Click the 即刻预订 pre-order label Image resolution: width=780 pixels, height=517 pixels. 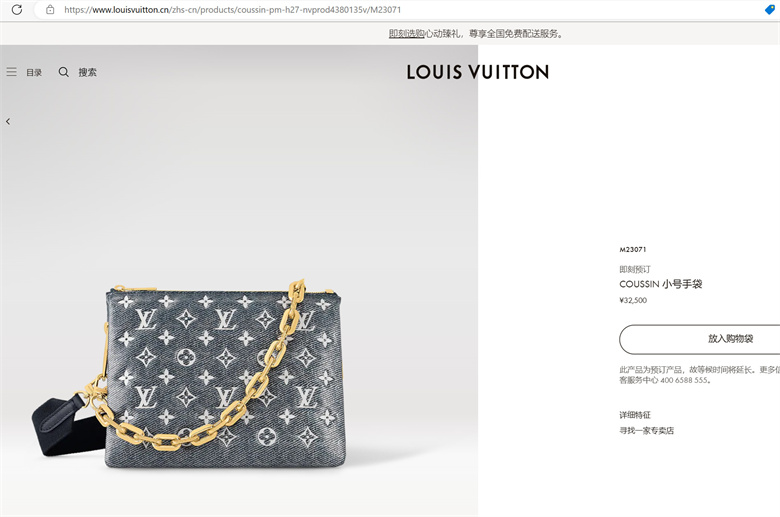[x=635, y=270]
